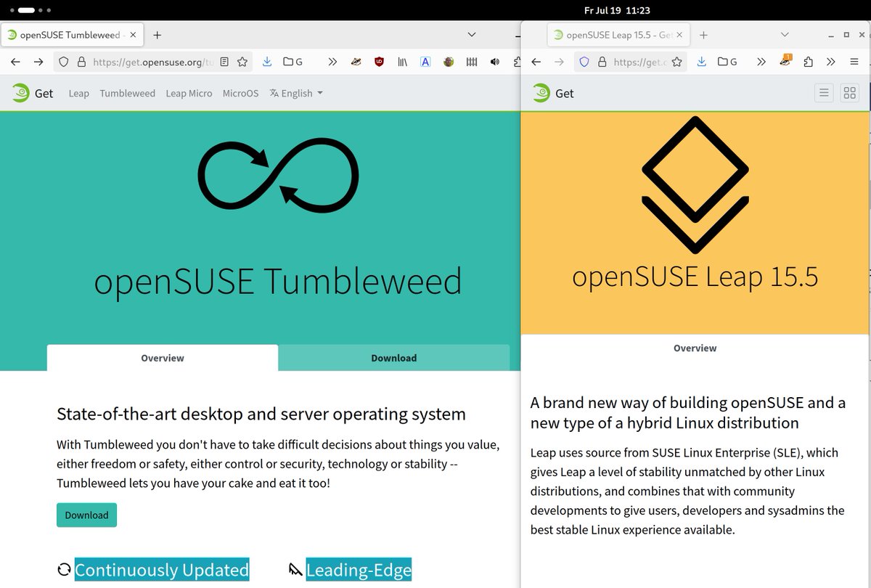
Task: Toggle the collapsed navigation menu on Leap page
Action: pyautogui.click(x=824, y=93)
